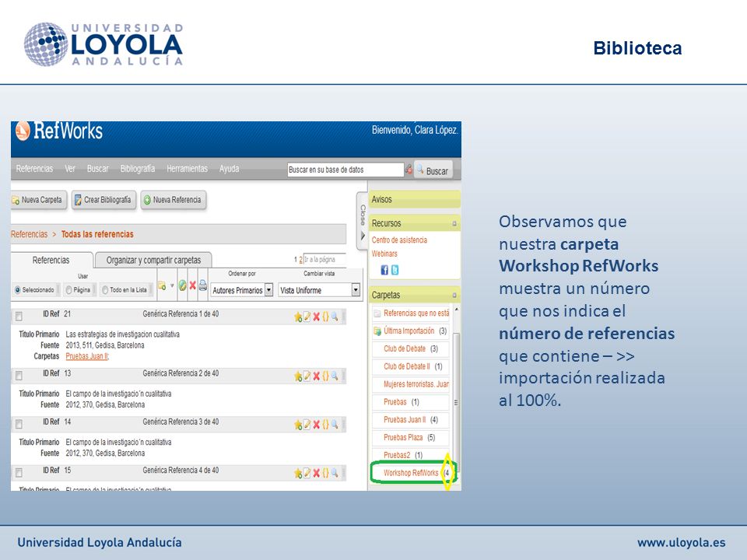747x560 pixels.
Task: Open the Autores Primarios sort dropdown
Action: pyautogui.click(x=242, y=289)
